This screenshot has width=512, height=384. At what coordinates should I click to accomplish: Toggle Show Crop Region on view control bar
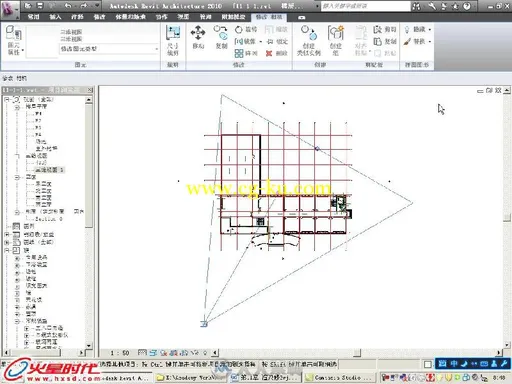184,352
